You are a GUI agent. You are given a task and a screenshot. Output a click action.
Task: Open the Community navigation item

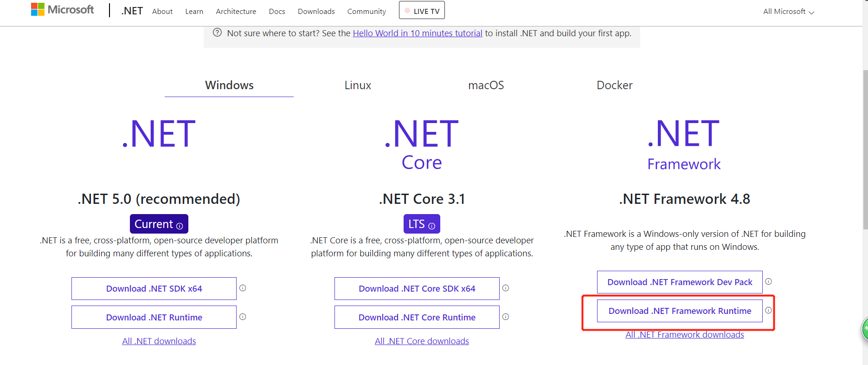click(366, 12)
